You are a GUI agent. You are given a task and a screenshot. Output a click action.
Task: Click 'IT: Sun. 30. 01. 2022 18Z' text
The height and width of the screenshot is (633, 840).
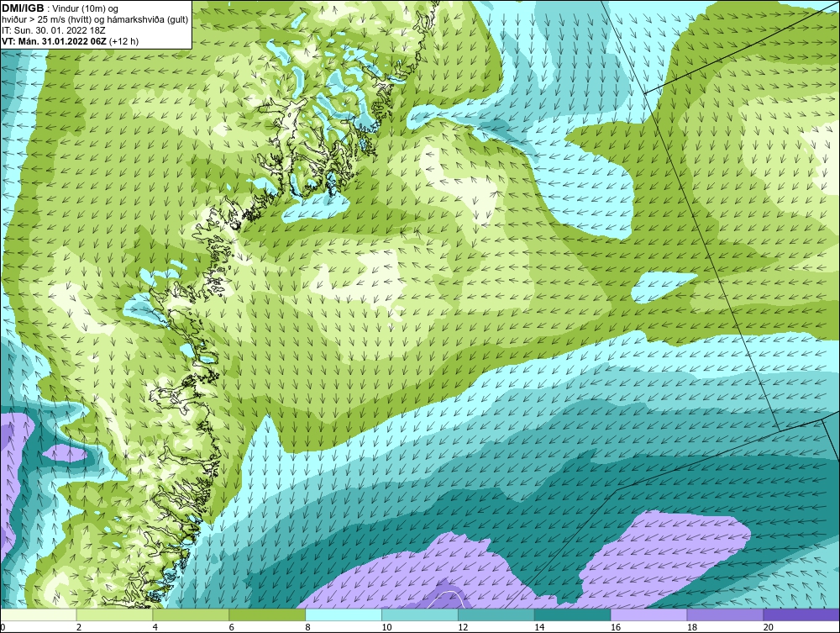pyautogui.click(x=54, y=30)
